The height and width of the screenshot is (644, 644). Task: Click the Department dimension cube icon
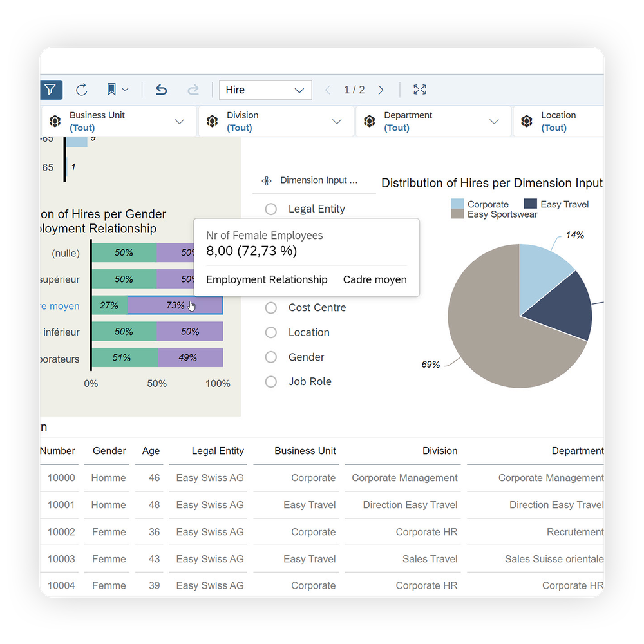[x=369, y=121]
